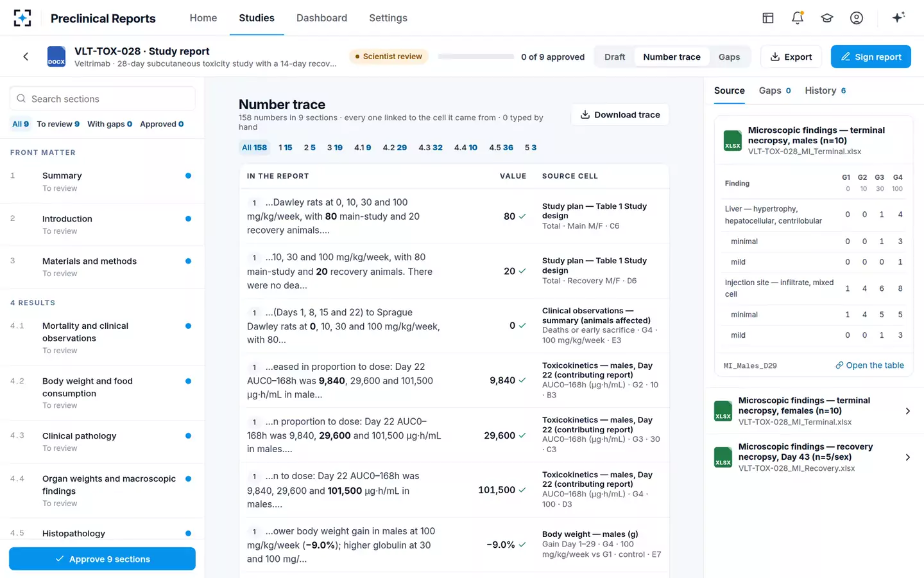Open the Dashboard tab

(321, 18)
